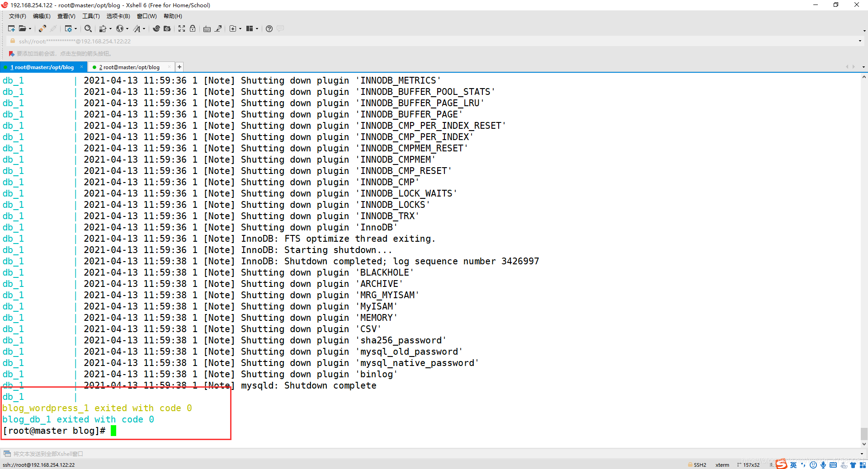Viewport: 868px width, 469px height.
Task: Toggle full screen icon
Action: (182, 28)
